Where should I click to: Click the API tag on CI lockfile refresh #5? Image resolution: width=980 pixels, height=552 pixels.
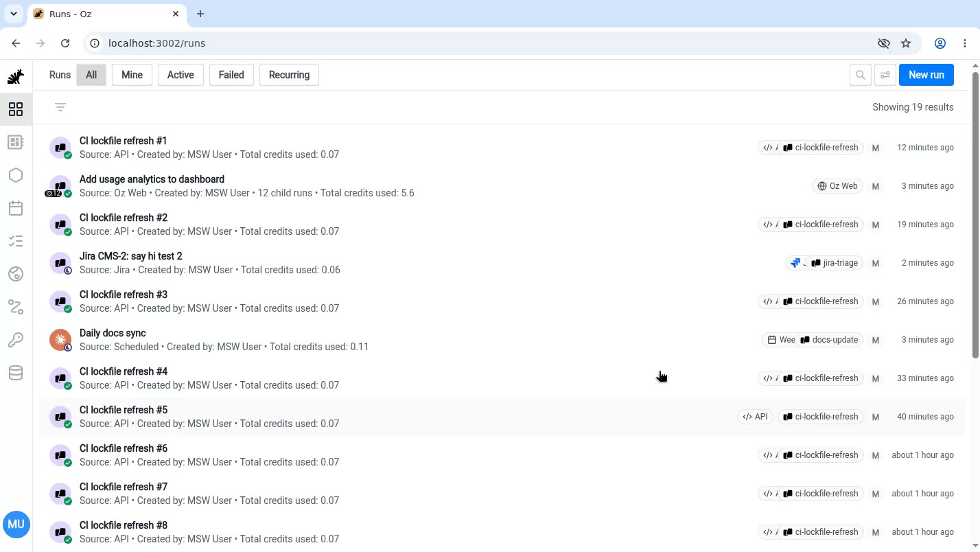[755, 417]
